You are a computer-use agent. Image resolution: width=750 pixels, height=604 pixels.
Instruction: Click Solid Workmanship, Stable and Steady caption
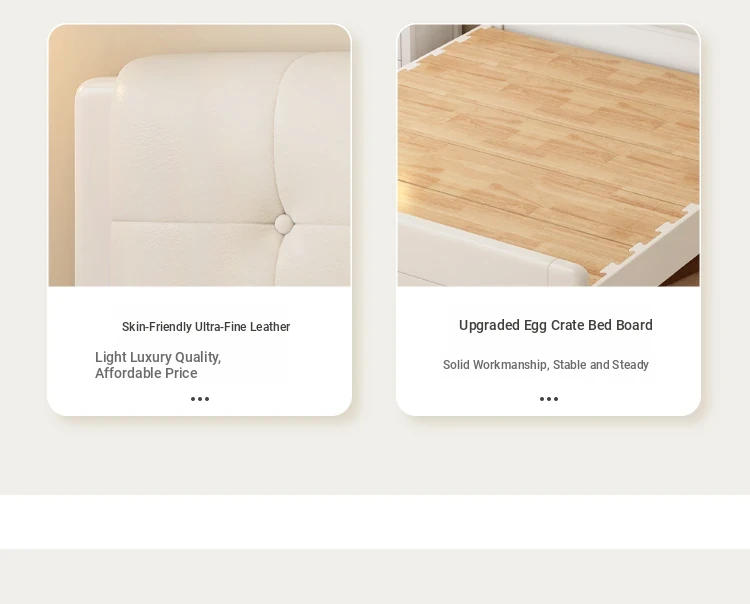(x=546, y=365)
